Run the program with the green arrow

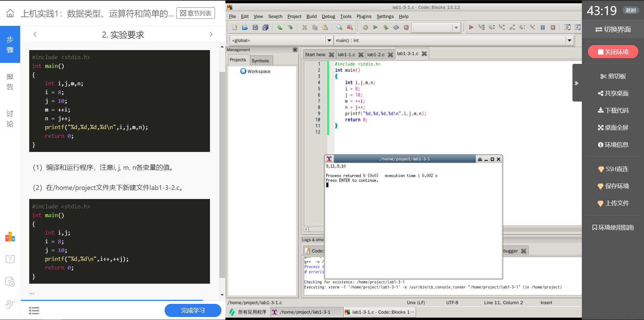pos(376,28)
